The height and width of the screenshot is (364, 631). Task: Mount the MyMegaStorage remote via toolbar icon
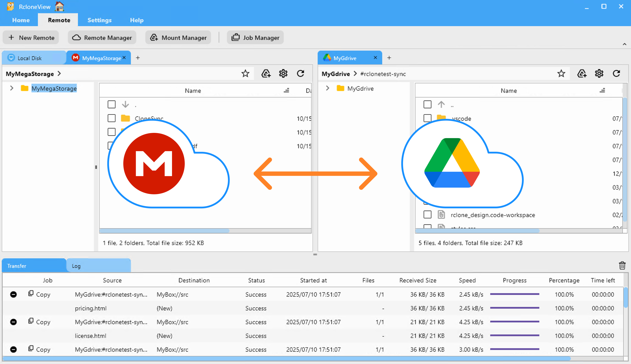pyautogui.click(x=266, y=73)
